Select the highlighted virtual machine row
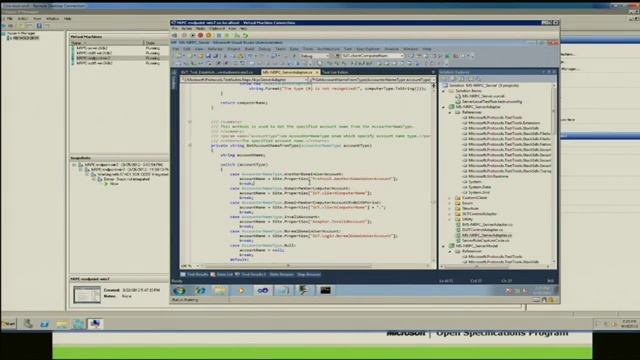The width and height of the screenshot is (640, 360). [119, 58]
